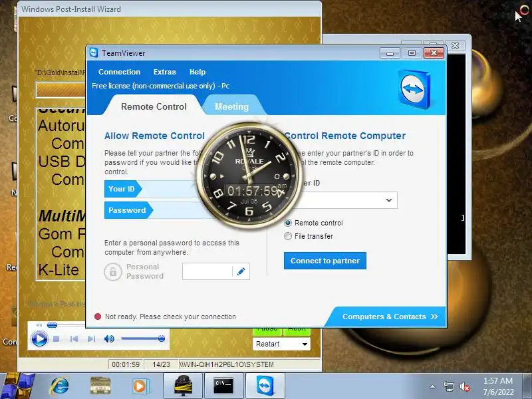Open the Connection menu in TeamViewer
532x399 pixels.
pyautogui.click(x=119, y=72)
